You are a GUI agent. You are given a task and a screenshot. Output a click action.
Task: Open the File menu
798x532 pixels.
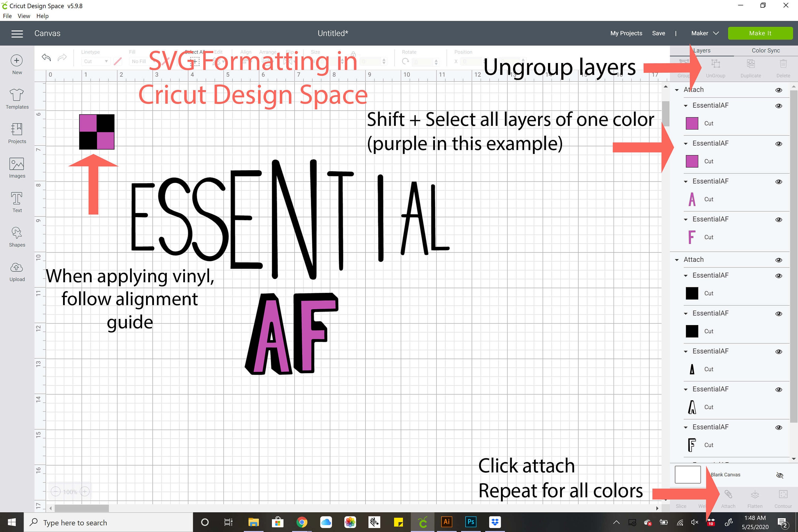(7, 16)
